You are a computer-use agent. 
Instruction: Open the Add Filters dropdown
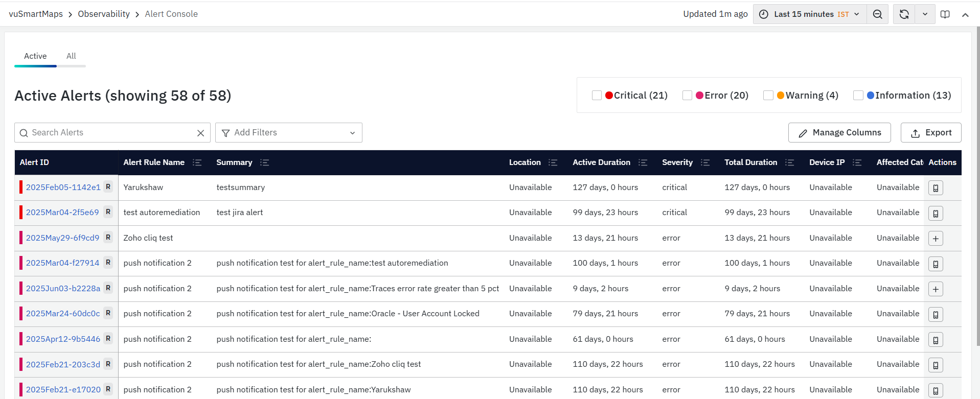coord(288,133)
